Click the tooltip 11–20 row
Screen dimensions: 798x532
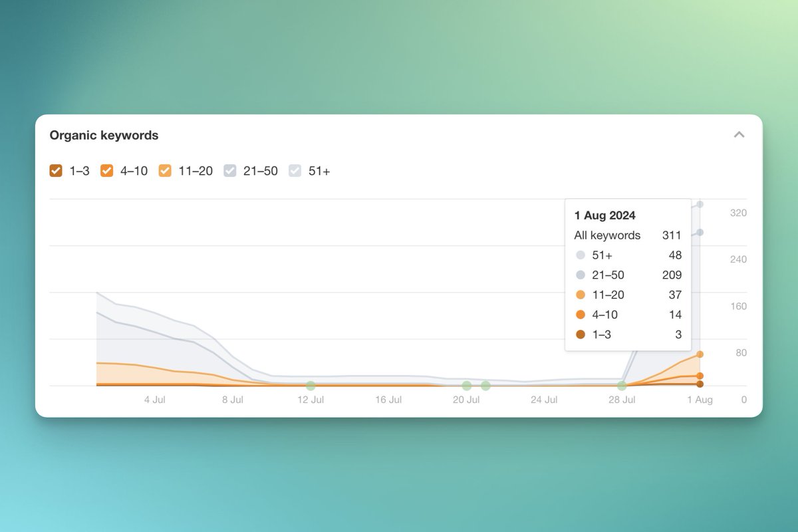628,295
